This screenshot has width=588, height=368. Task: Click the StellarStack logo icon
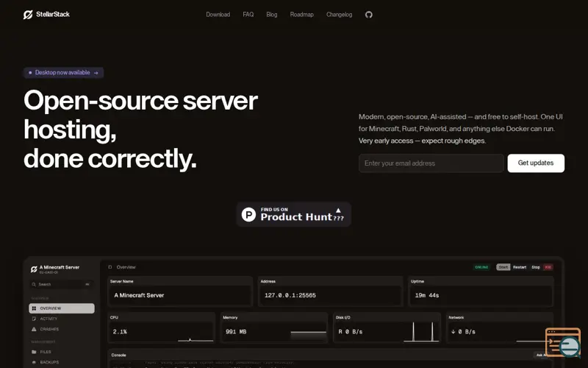[x=28, y=15]
